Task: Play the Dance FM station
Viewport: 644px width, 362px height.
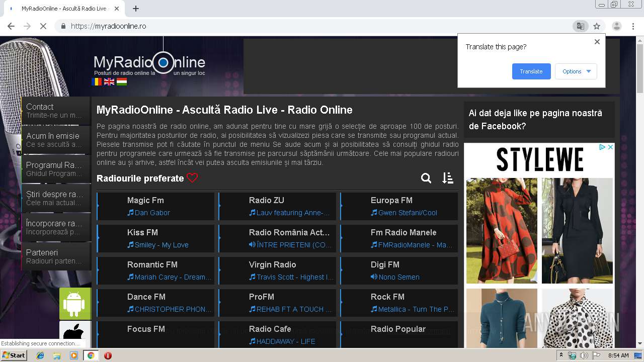Action: (155, 303)
